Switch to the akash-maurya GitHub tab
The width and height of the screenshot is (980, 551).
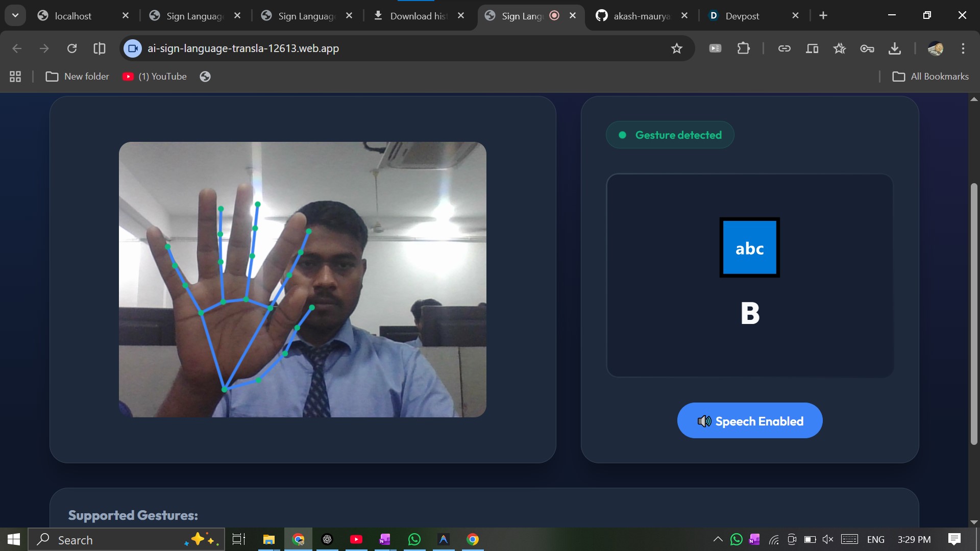pos(641,16)
